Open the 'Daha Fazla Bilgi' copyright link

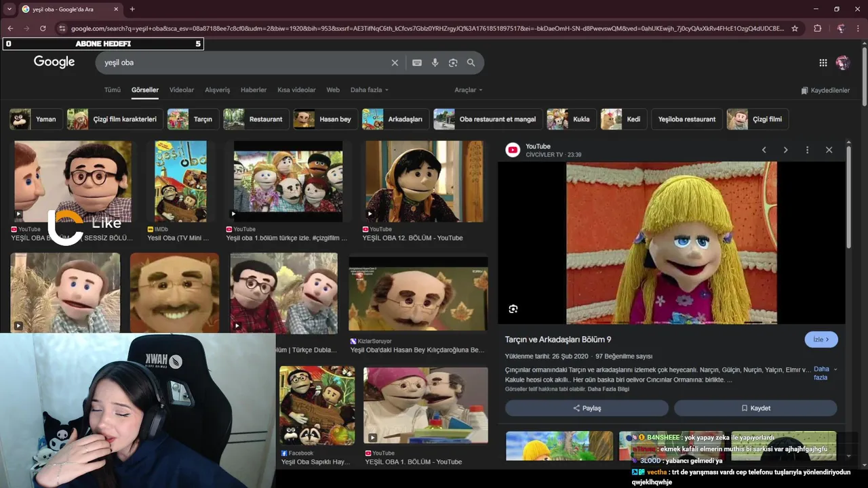pos(608,389)
